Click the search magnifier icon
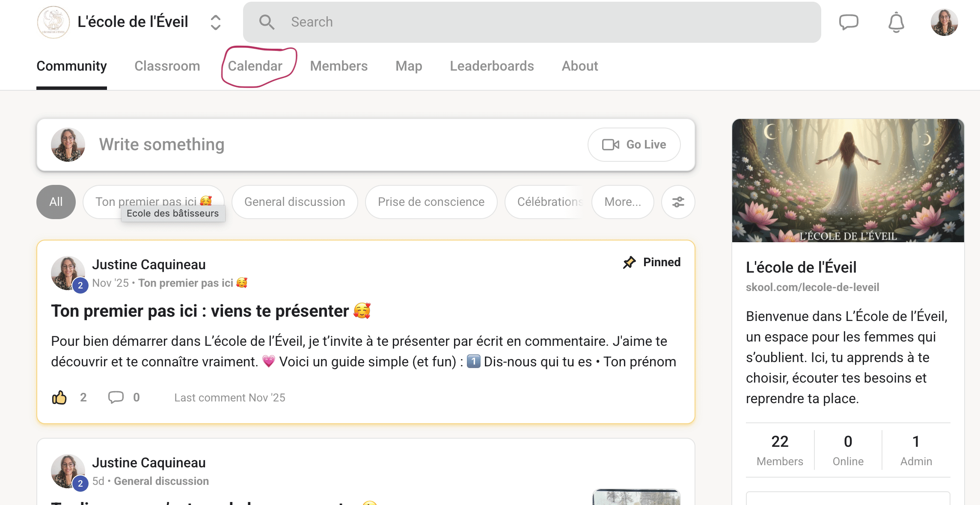The width and height of the screenshot is (980, 505). [x=267, y=22]
